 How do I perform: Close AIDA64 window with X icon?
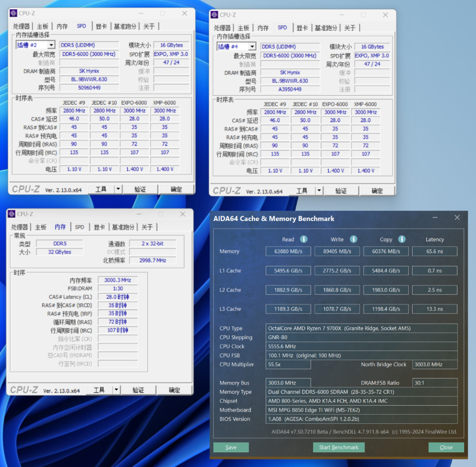pos(457,217)
